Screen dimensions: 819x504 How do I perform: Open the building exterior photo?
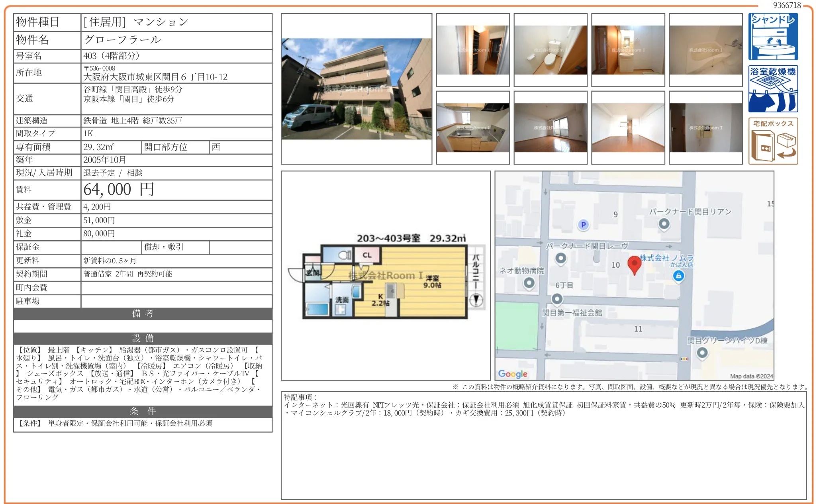pos(356,88)
